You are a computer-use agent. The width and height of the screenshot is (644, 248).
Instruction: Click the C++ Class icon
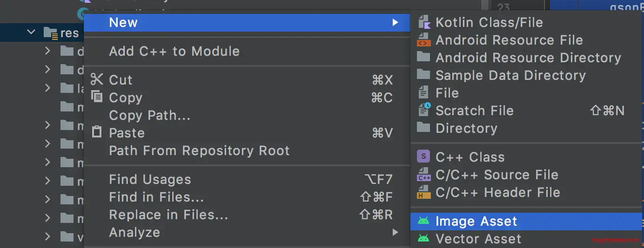(423, 157)
